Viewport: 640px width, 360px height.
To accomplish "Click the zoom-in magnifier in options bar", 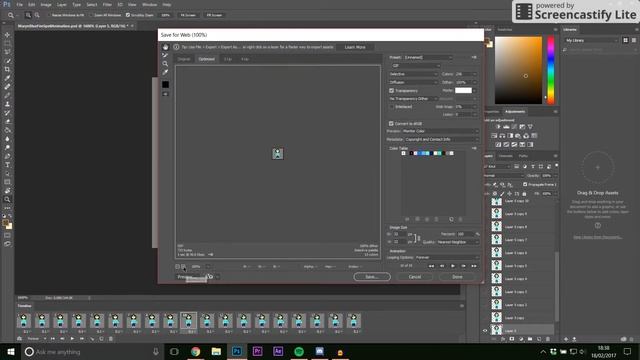I will [28, 15].
